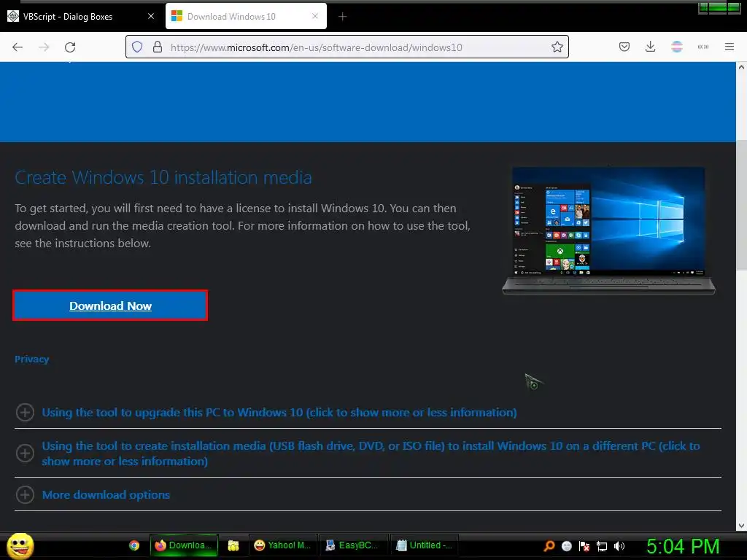Close the Download Windows 10 tab

pyautogui.click(x=315, y=16)
